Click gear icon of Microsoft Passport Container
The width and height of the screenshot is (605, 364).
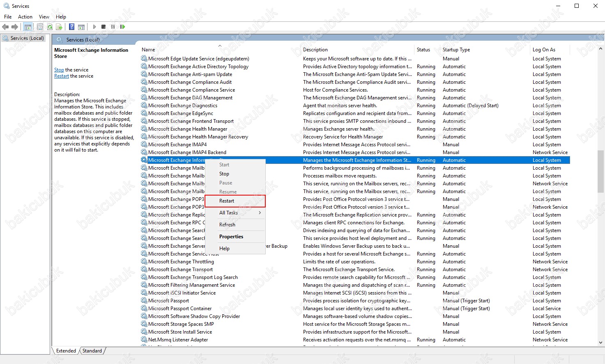click(144, 309)
